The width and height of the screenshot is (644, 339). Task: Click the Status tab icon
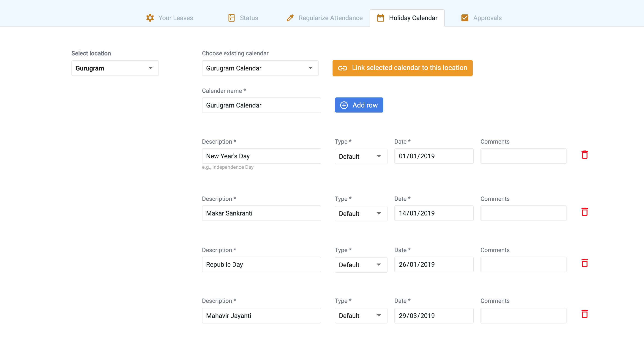pos(232,18)
